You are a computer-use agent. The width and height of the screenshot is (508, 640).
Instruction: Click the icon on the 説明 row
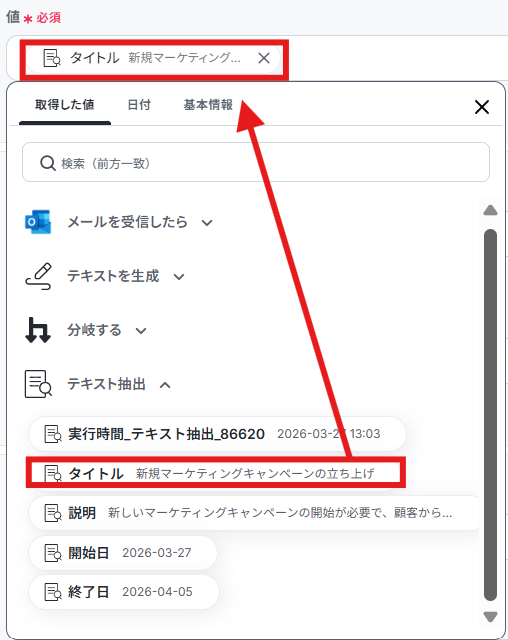(x=53, y=513)
